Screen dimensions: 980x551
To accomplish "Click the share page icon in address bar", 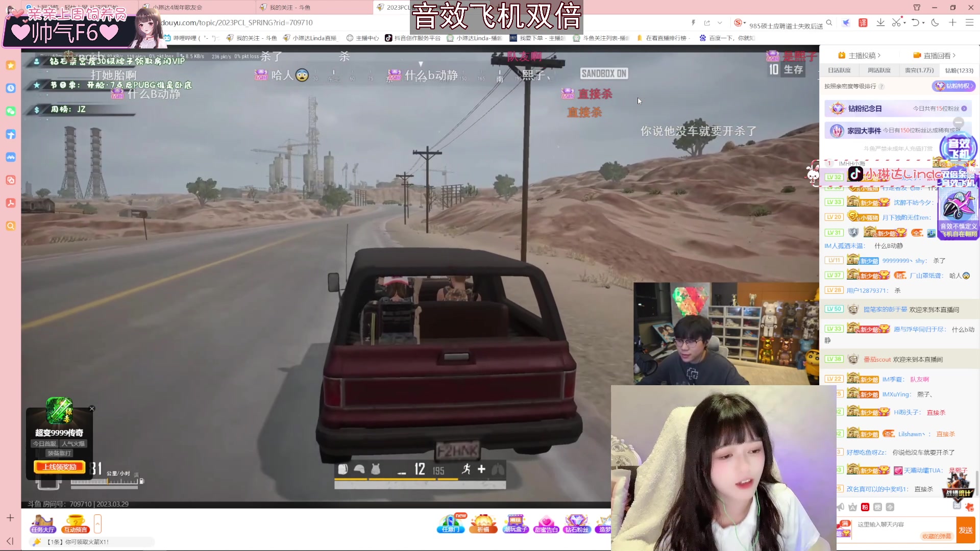I will [707, 23].
